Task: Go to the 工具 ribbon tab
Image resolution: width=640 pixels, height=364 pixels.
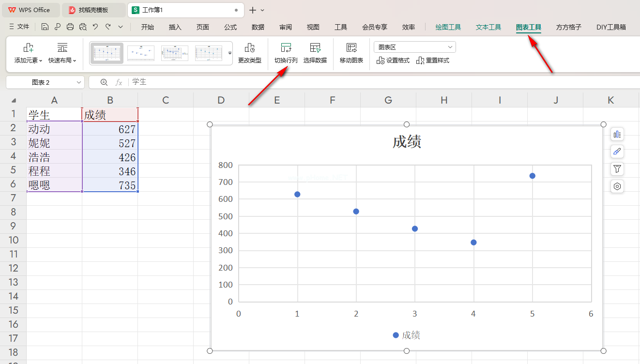Action: click(341, 27)
